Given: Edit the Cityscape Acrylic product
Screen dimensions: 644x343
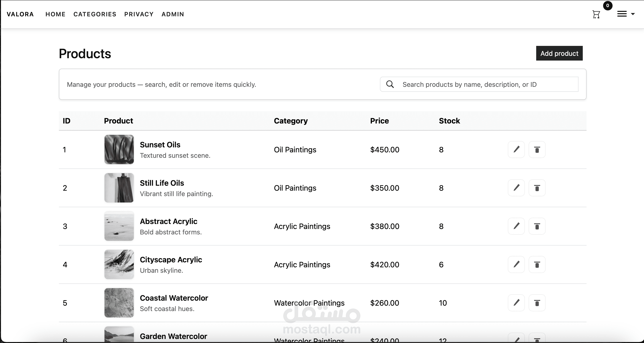Looking at the screenshot, I should pyautogui.click(x=516, y=264).
